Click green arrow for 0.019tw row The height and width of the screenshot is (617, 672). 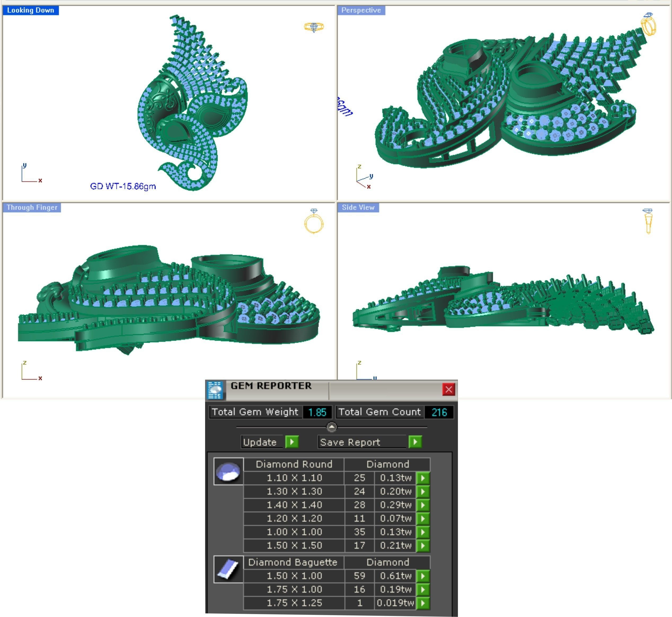(423, 603)
